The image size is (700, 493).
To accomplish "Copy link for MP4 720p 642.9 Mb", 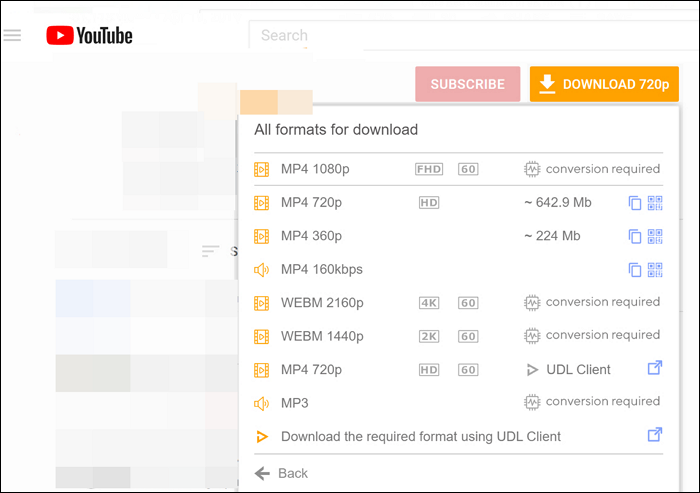I will coord(635,203).
